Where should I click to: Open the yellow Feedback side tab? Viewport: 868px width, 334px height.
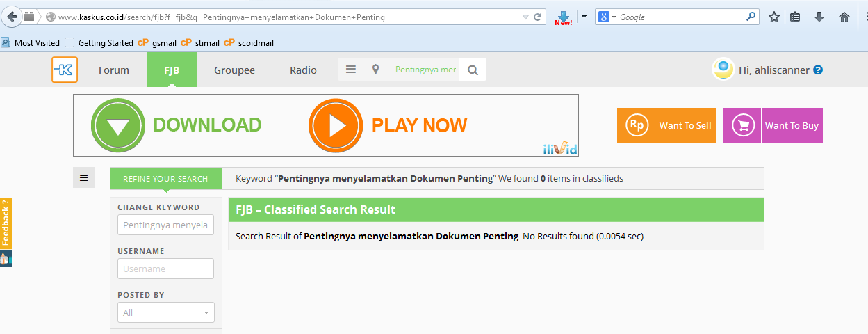point(6,223)
